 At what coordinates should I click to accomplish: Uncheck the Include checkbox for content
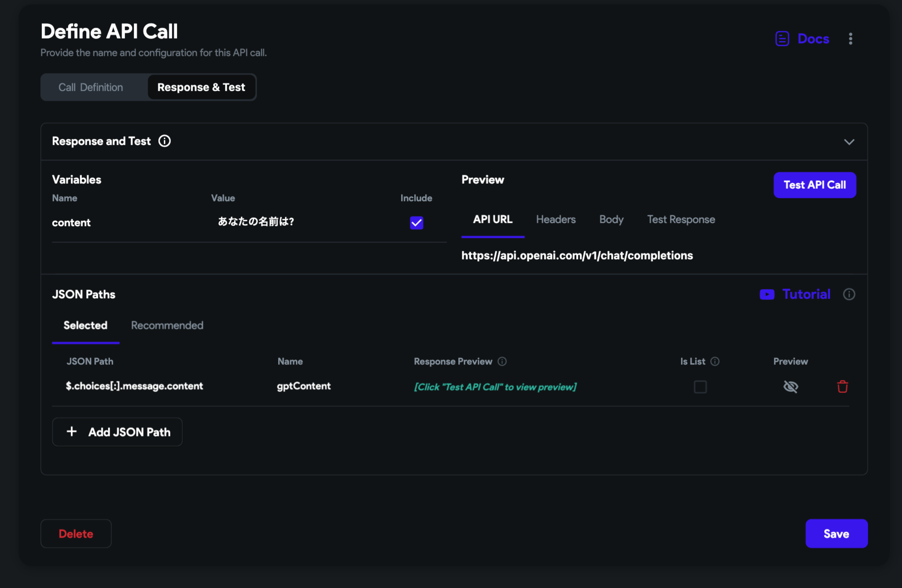tap(417, 223)
